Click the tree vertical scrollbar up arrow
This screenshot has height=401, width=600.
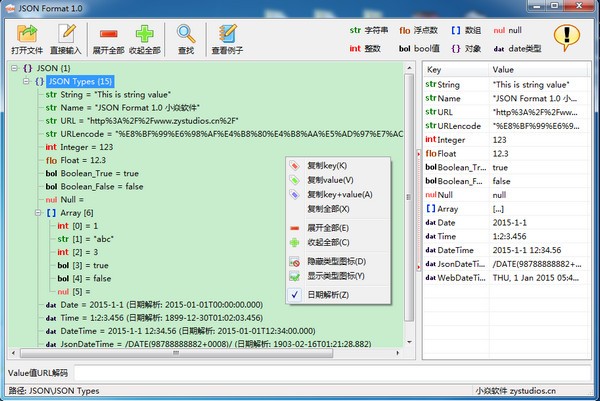click(x=409, y=68)
